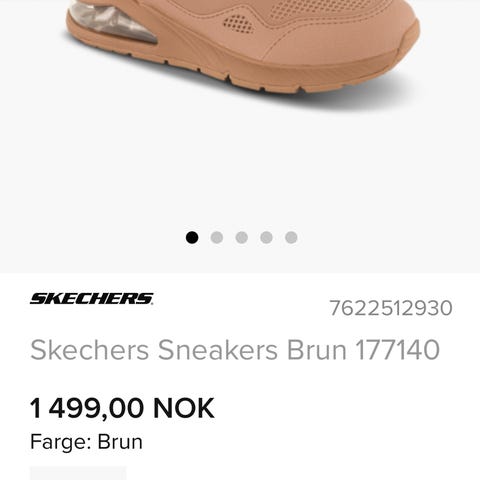Open the Skechers brand logo
The width and height of the screenshot is (480, 480).
(x=92, y=299)
